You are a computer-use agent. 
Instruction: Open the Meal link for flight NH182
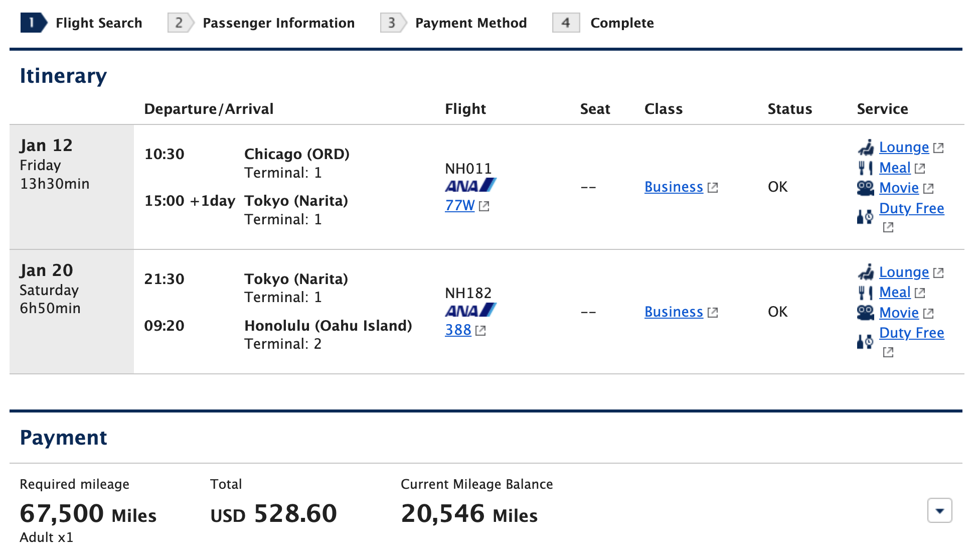click(x=895, y=292)
